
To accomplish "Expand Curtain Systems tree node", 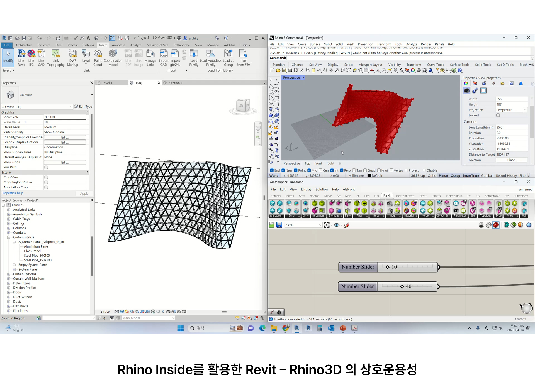I will click(9, 274).
